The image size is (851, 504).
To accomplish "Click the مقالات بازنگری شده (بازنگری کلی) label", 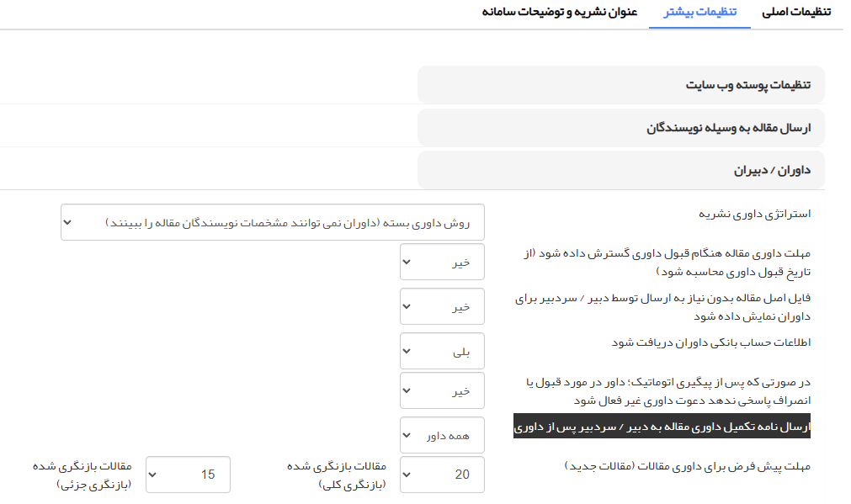I will coord(352,475).
